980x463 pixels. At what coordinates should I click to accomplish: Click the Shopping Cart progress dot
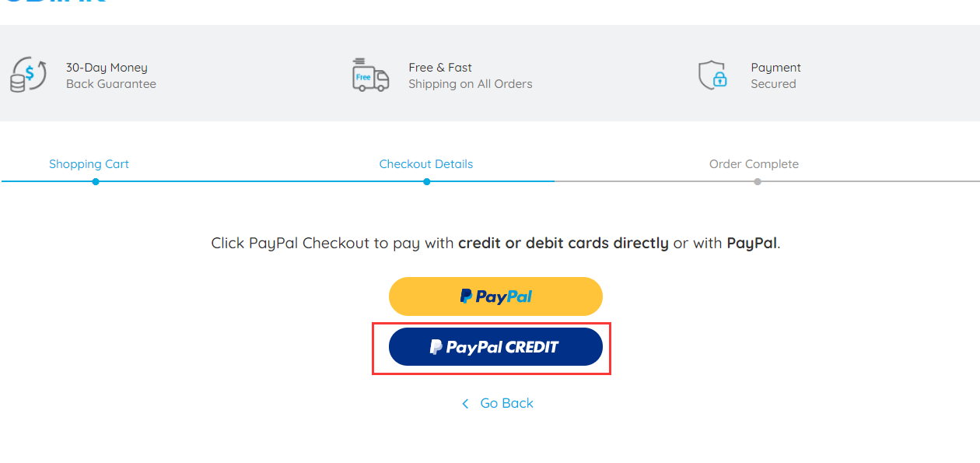95,181
